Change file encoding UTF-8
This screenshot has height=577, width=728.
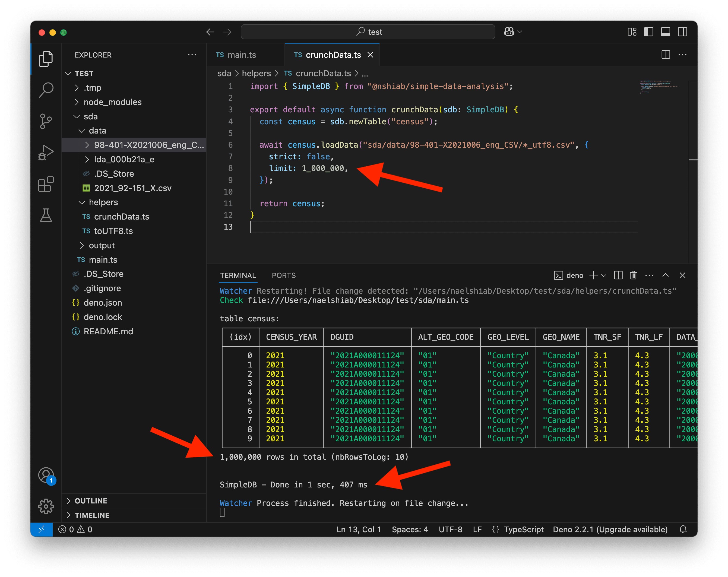(x=450, y=529)
